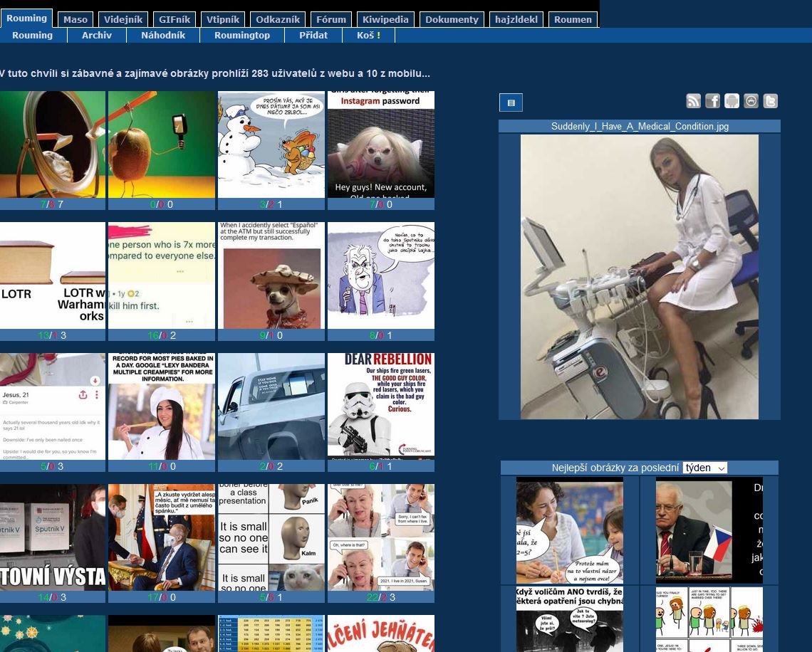Image resolution: width=812 pixels, height=652 pixels.
Task: Open the handshake with seated man thumbnail
Action: tap(162, 537)
